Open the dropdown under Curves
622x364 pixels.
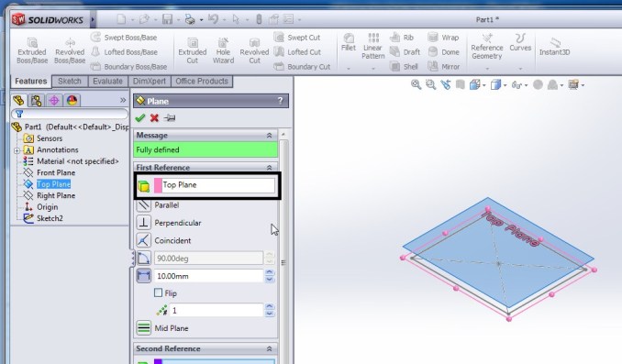(x=520, y=69)
